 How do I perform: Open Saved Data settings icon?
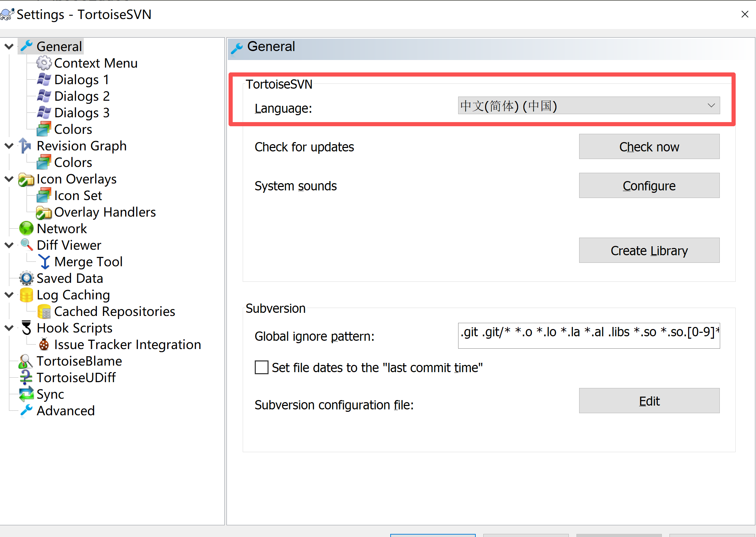click(26, 278)
